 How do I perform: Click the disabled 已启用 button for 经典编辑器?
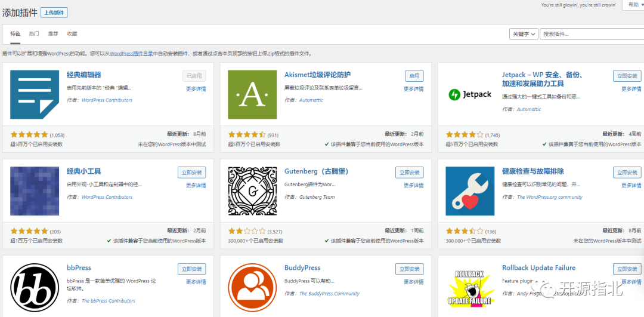click(194, 76)
